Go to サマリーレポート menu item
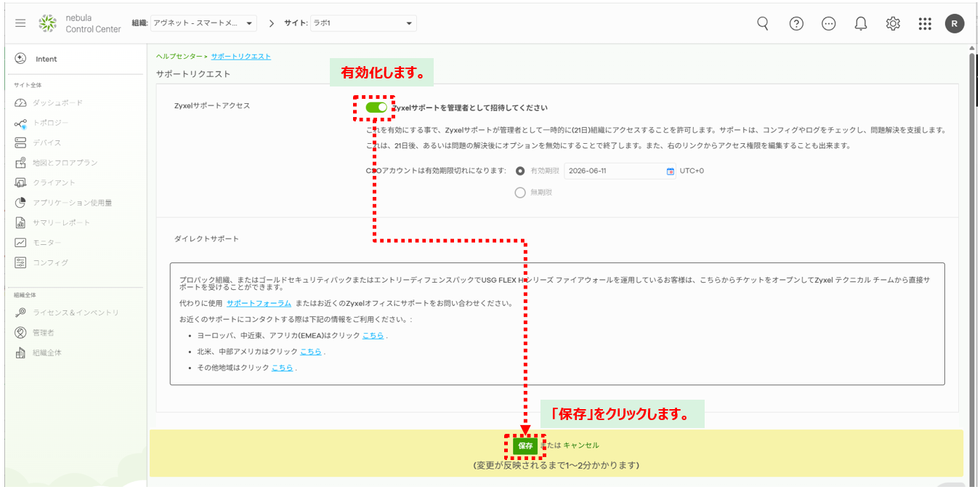Image resolution: width=980 pixels, height=492 pixels. point(62,222)
